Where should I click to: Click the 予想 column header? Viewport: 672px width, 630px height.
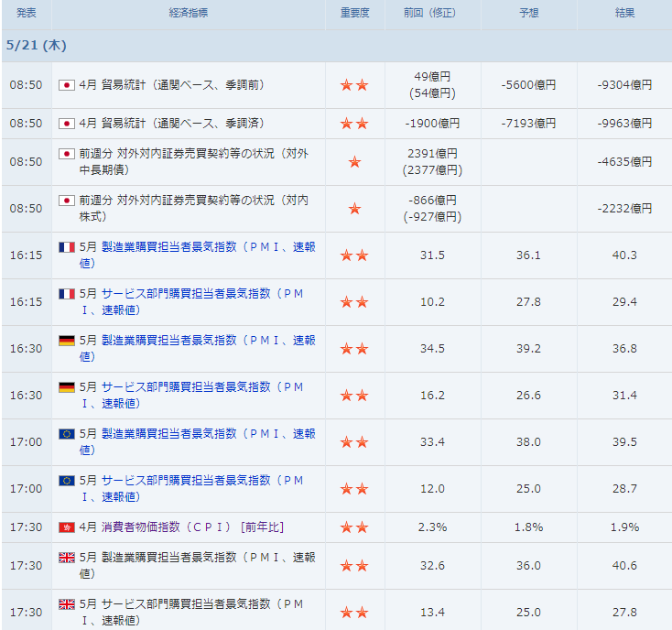click(x=529, y=13)
